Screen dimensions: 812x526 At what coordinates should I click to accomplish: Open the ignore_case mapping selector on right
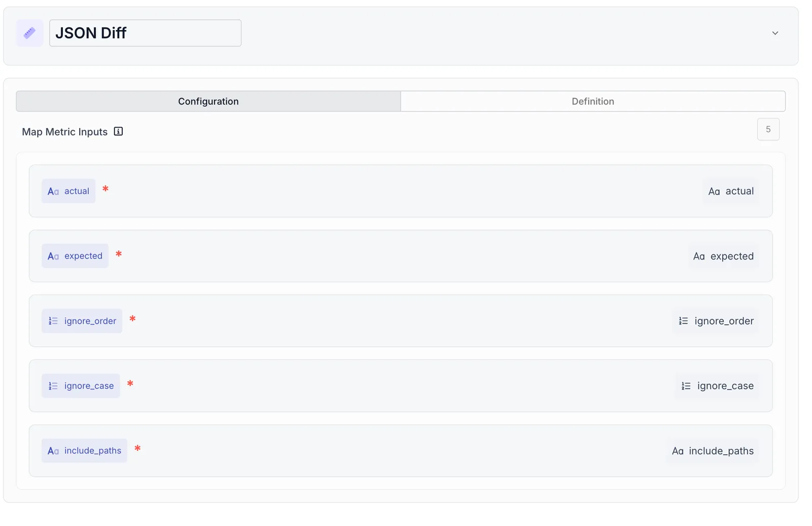(717, 386)
